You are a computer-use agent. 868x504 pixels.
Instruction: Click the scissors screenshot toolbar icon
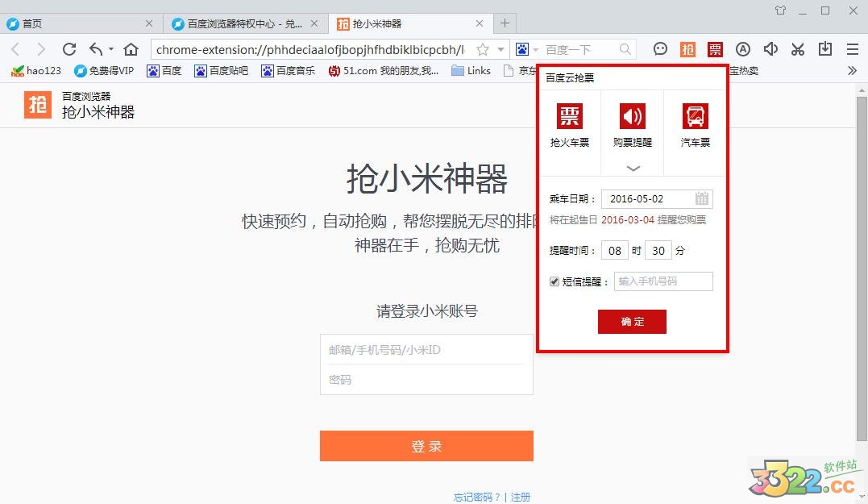pyautogui.click(x=797, y=49)
